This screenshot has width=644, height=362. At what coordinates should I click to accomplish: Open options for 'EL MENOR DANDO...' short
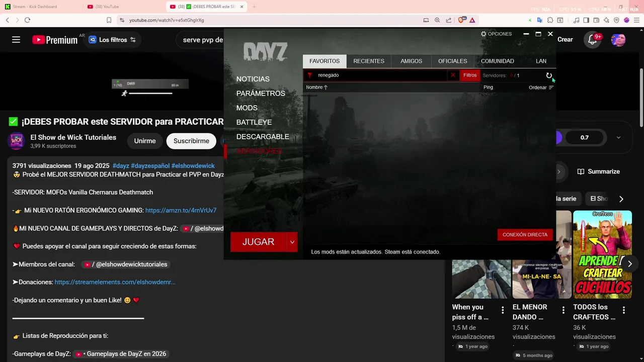(563, 310)
